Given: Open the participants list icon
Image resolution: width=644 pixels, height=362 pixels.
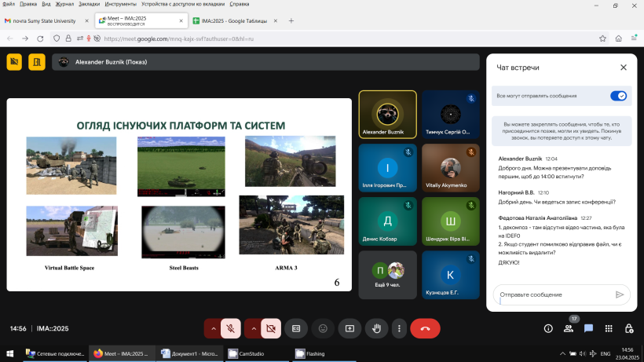Looking at the screenshot, I should [x=569, y=328].
